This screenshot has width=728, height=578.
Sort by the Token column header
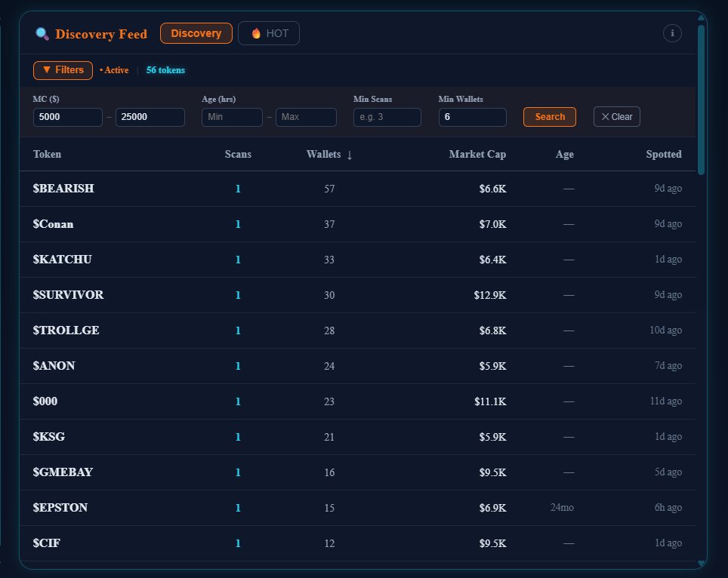coord(47,155)
